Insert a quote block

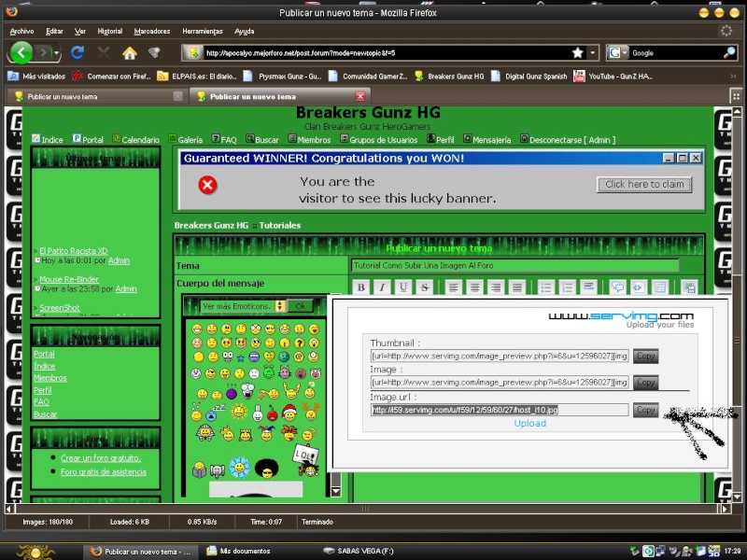pos(618,287)
